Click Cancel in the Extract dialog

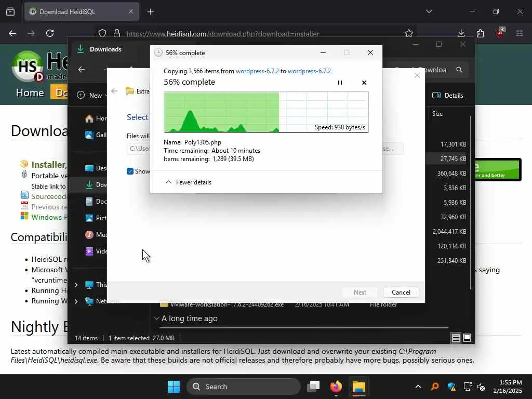(401, 292)
